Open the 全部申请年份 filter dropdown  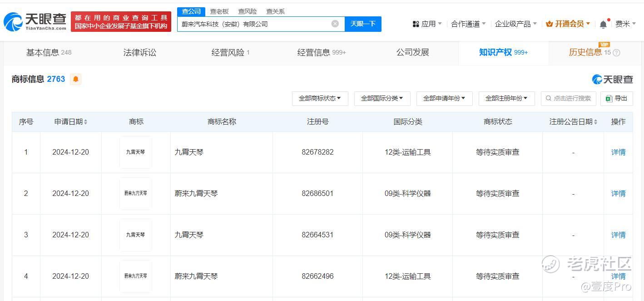point(444,98)
